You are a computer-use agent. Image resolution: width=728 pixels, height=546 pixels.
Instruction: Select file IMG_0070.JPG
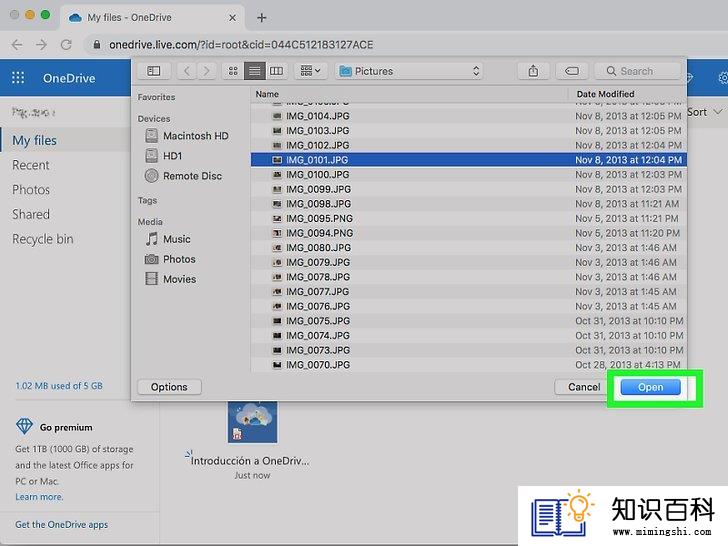coord(469,365)
